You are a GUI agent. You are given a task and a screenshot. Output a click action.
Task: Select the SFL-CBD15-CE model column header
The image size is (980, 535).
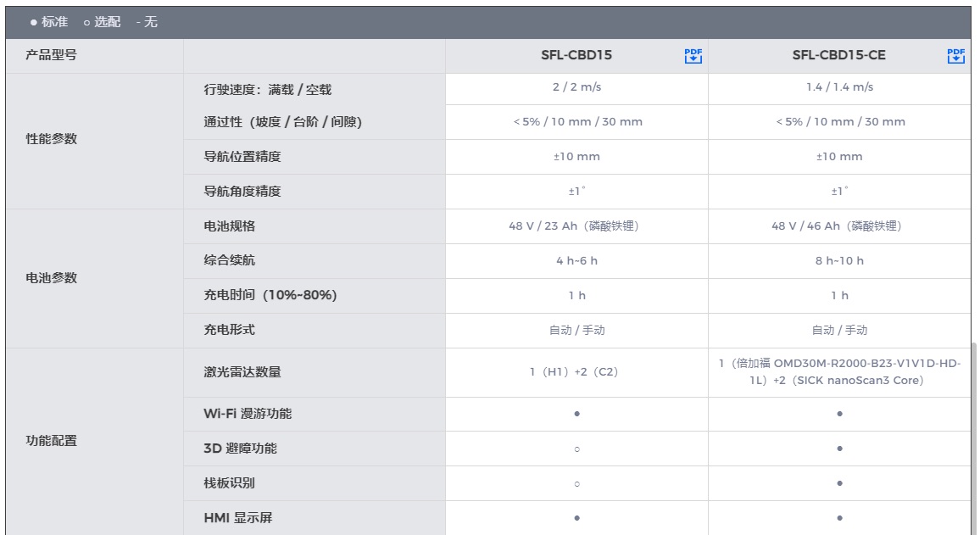(838, 56)
